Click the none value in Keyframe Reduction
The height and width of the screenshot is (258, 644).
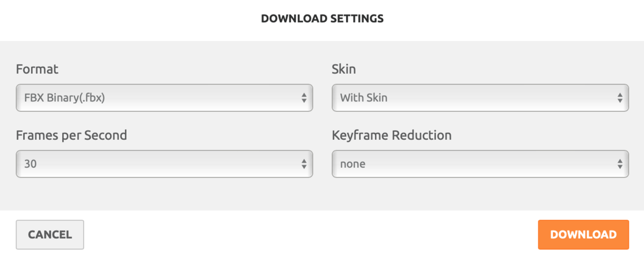coord(353,164)
